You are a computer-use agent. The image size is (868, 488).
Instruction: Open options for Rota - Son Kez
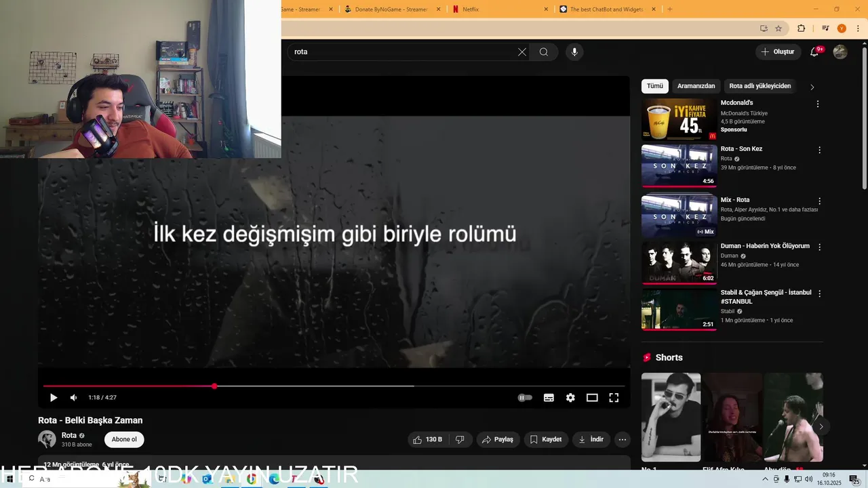coord(819,150)
